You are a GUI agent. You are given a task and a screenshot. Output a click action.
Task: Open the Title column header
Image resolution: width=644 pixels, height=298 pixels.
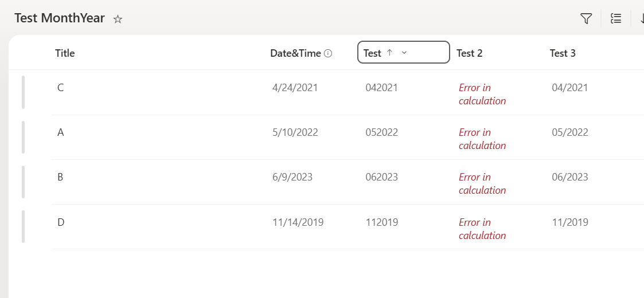coord(65,53)
